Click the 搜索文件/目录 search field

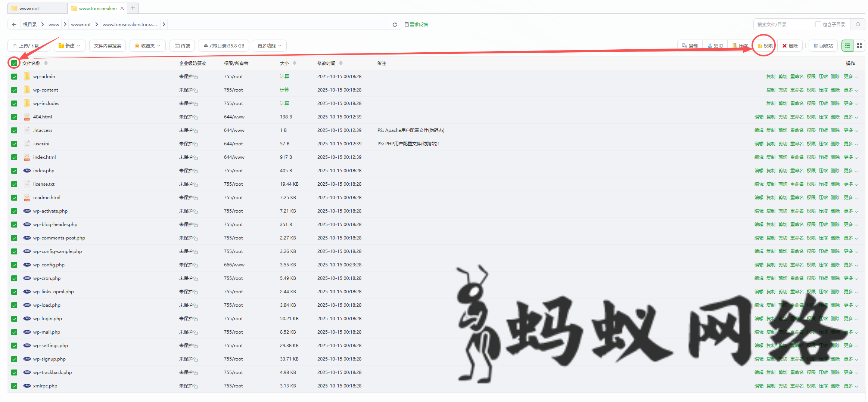784,25
